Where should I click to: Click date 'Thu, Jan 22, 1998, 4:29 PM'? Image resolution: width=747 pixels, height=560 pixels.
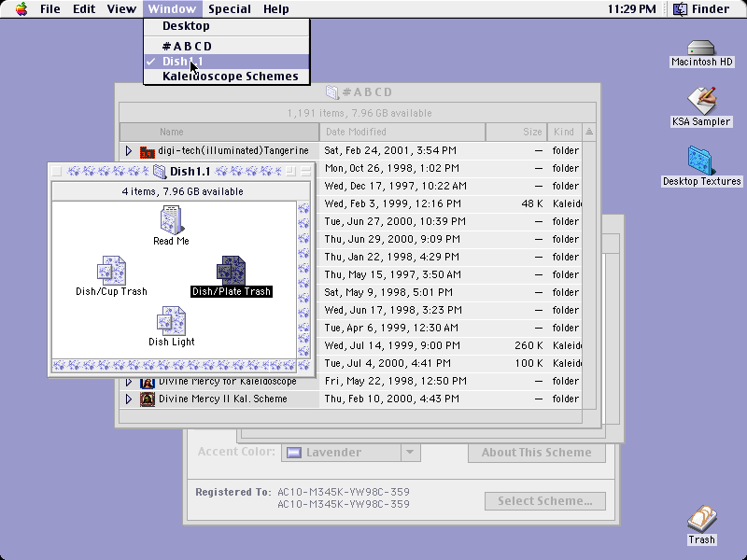391,258
